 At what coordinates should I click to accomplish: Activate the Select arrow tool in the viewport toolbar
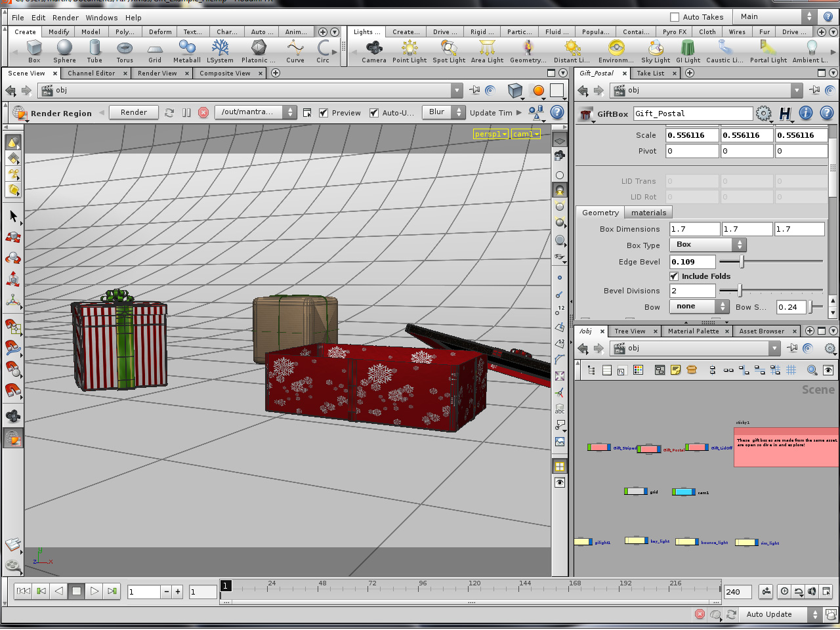tap(13, 217)
